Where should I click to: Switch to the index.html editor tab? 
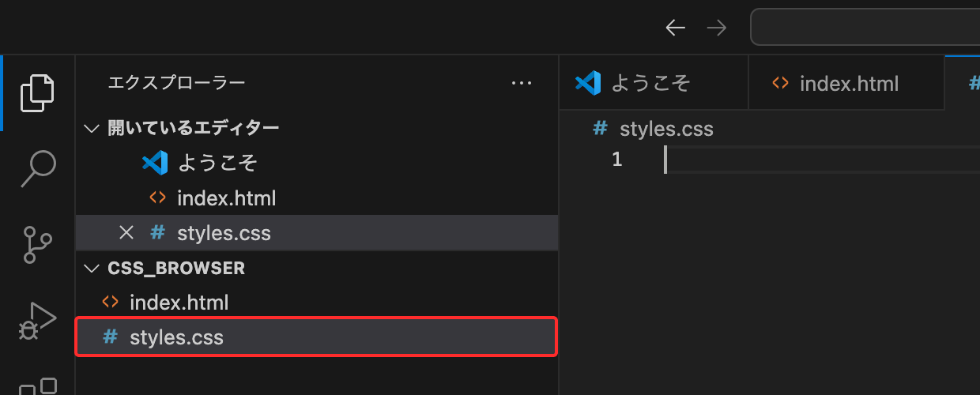point(849,83)
